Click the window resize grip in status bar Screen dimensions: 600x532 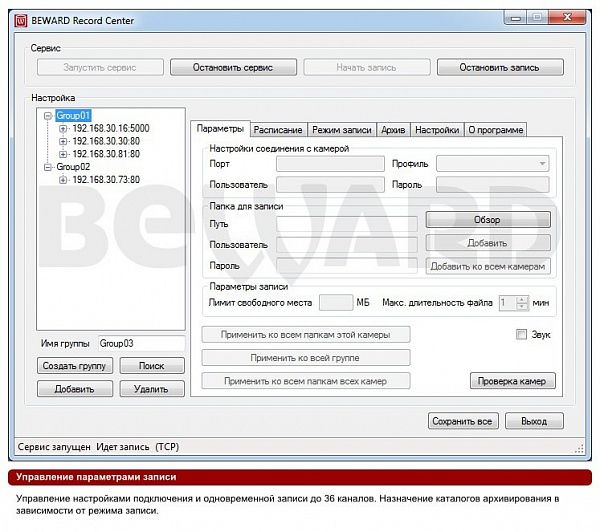coord(579,449)
